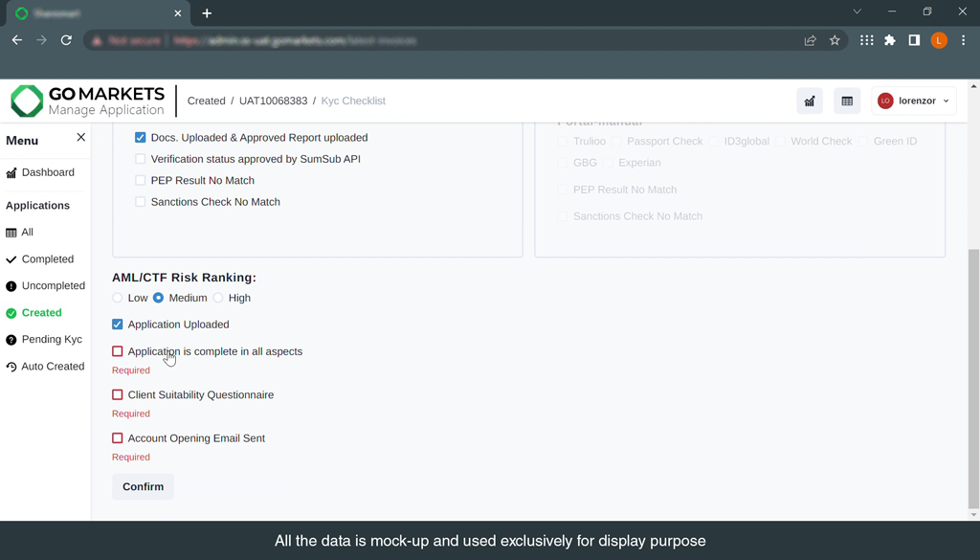Image resolution: width=980 pixels, height=560 pixels.
Task: Click the Confirm button
Action: [x=144, y=487]
